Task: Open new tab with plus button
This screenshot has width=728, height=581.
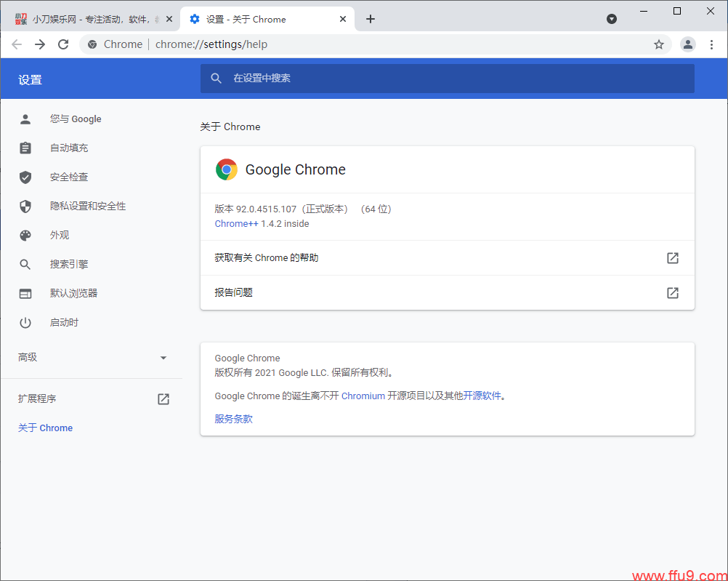Action: 370,19
